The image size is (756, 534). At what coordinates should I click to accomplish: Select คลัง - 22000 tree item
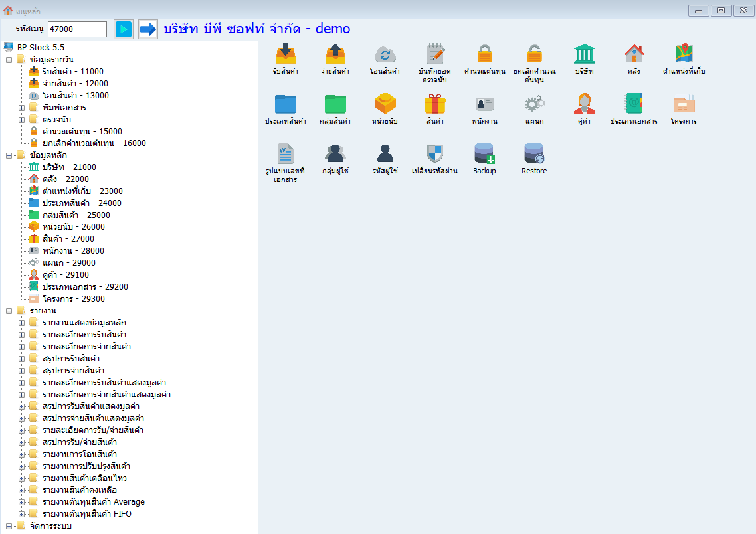[x=66, y=179]
